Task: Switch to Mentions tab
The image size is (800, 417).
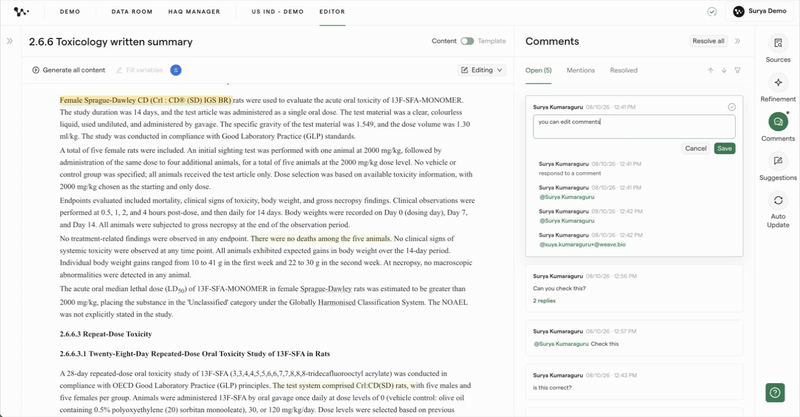Action: [581, 70]
